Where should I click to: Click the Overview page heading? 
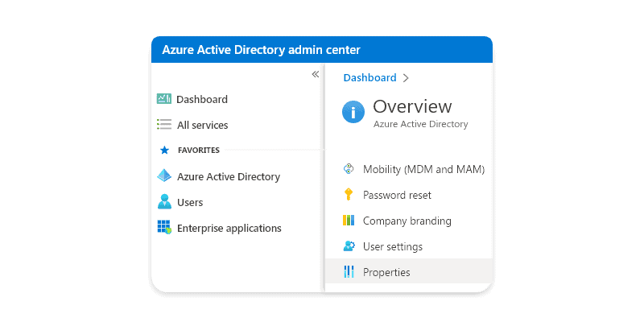point(412,106)
